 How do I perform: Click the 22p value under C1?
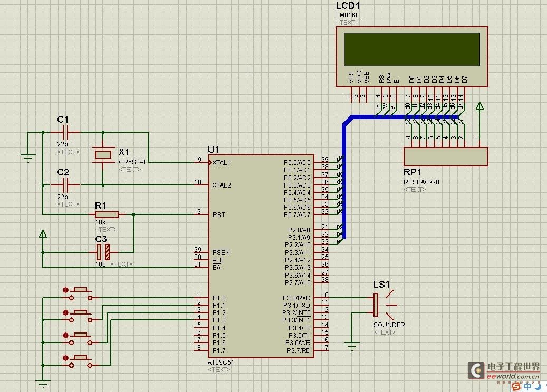click(62, 144)
